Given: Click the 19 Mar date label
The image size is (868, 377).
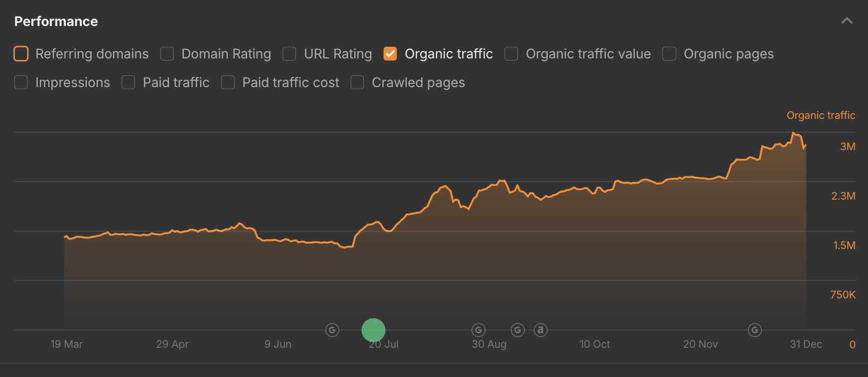Looking at the screenshot, I should [66, 344].
